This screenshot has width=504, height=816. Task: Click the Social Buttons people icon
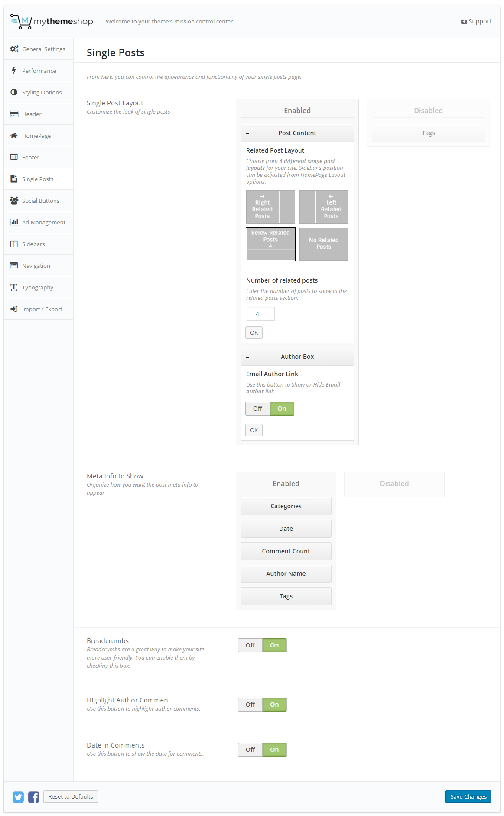click(14, 201)
